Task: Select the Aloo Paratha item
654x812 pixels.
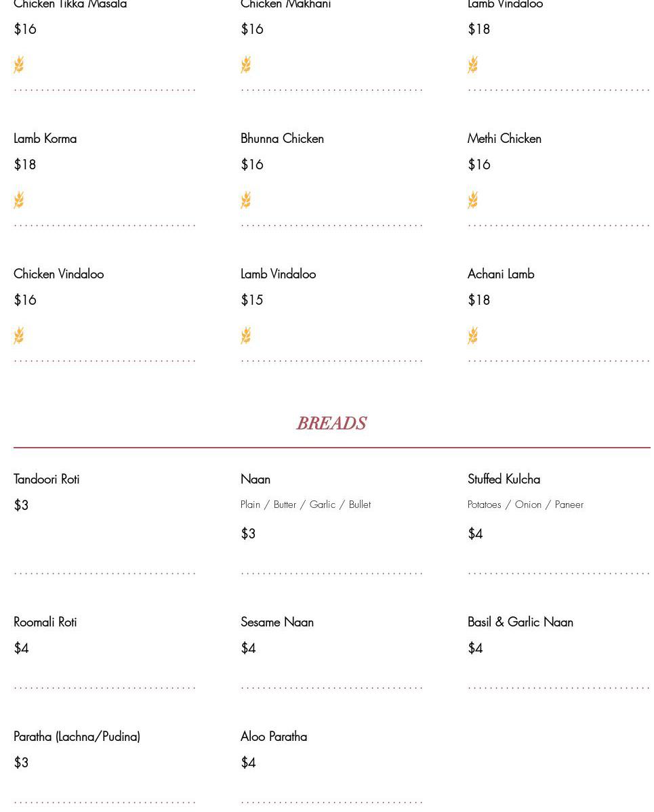Action: [274, 737]
